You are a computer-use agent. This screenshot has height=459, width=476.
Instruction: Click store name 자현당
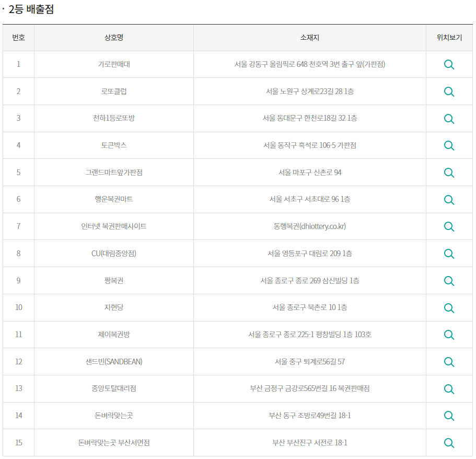click(114, 307)
